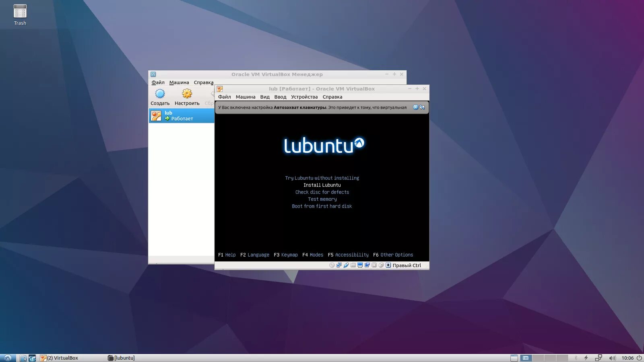Click the video capture status icon

coord(367,265)
